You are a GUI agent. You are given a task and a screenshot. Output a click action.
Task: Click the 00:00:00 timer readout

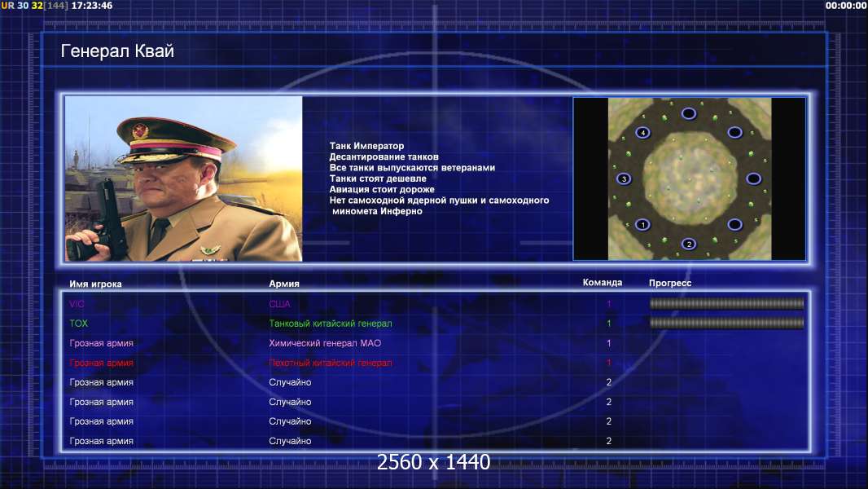pyautogui.click(x=845, y=6)
